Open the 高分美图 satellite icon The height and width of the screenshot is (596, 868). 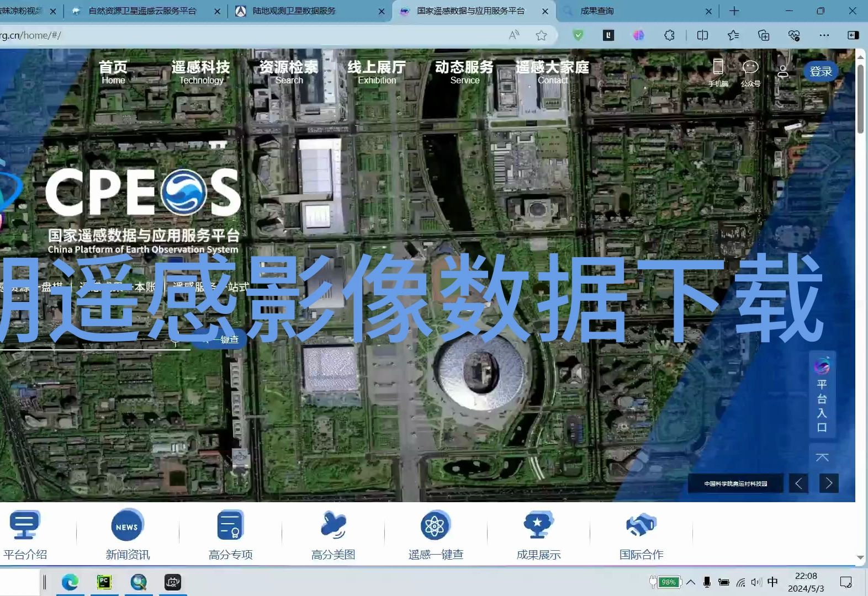coord(333,525)
